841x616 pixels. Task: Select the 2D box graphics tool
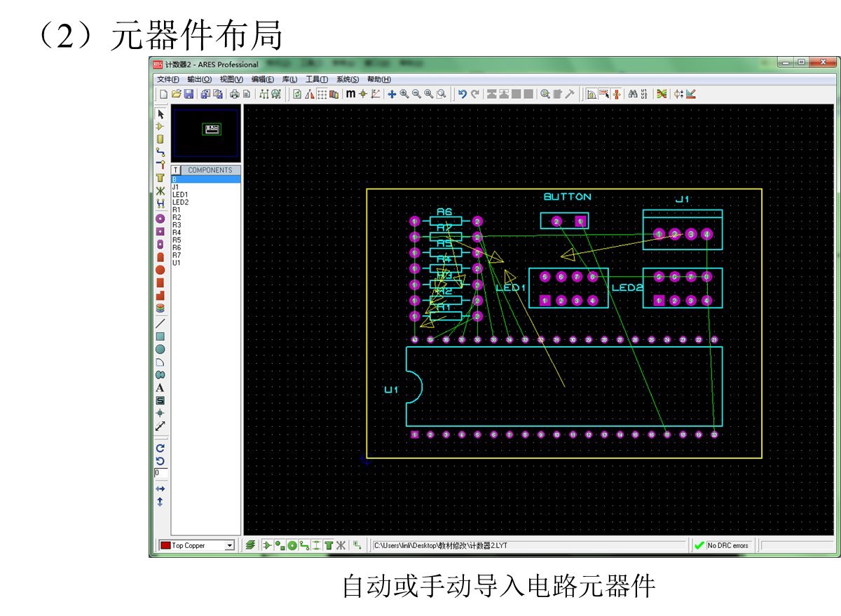coord(160,336)
